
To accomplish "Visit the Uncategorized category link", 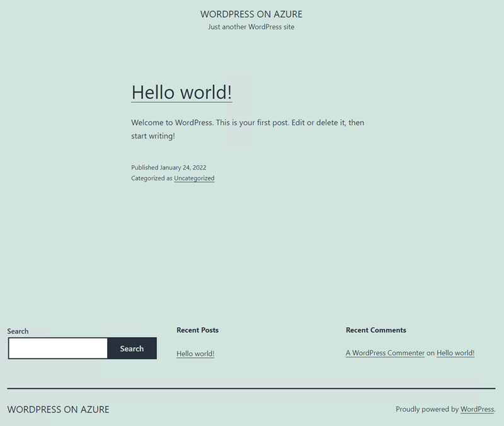I will click(x=194, y=178).
